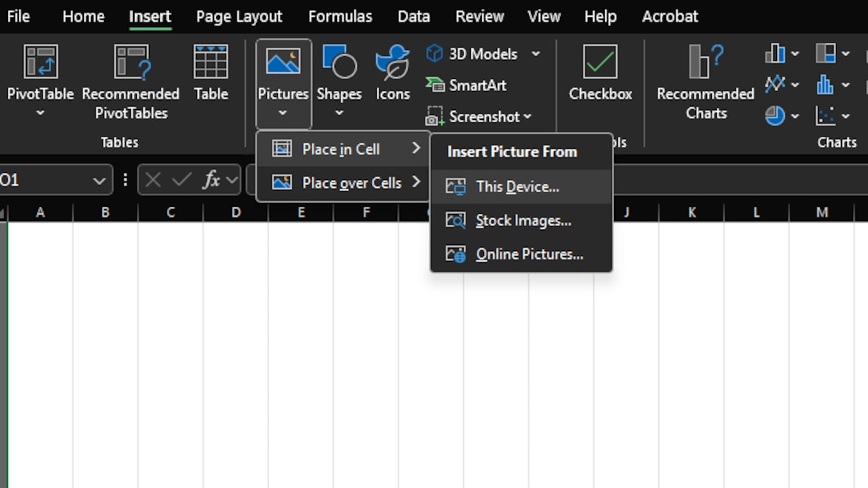Select column A header
The width and height of the screenshot is (868, 488).
[x=41, y=213]
